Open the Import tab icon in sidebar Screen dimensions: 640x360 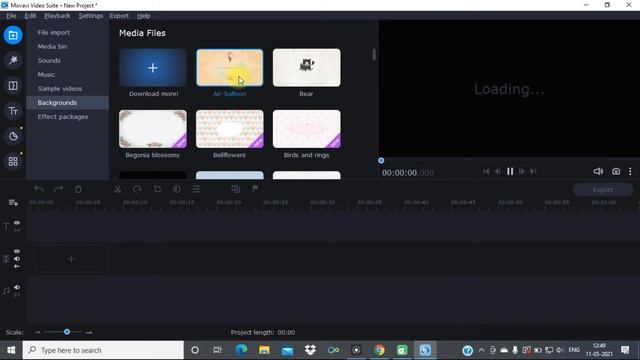pyautogui.click(x=13, y=35)
